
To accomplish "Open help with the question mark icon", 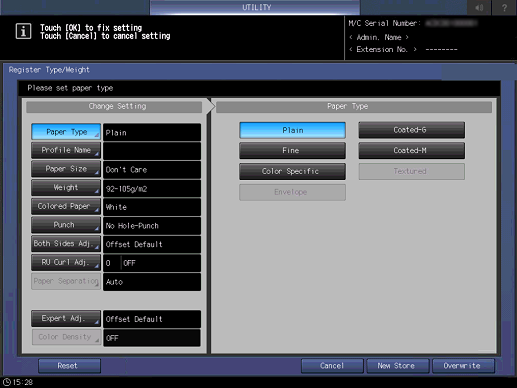I will pos(504,7).
